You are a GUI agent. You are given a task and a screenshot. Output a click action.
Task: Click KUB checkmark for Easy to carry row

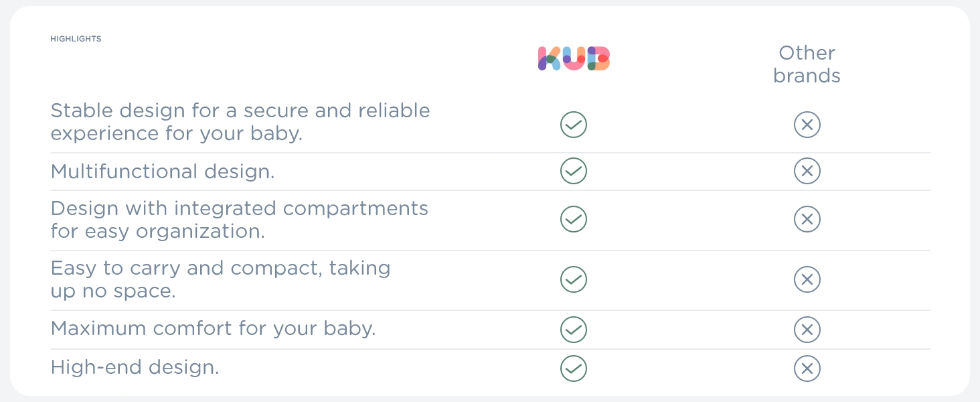(574, 279)
